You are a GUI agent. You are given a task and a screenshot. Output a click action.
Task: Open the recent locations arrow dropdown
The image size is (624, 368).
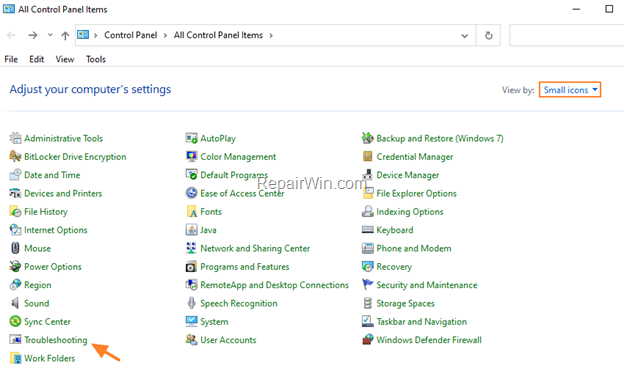(x=50, y=35)
